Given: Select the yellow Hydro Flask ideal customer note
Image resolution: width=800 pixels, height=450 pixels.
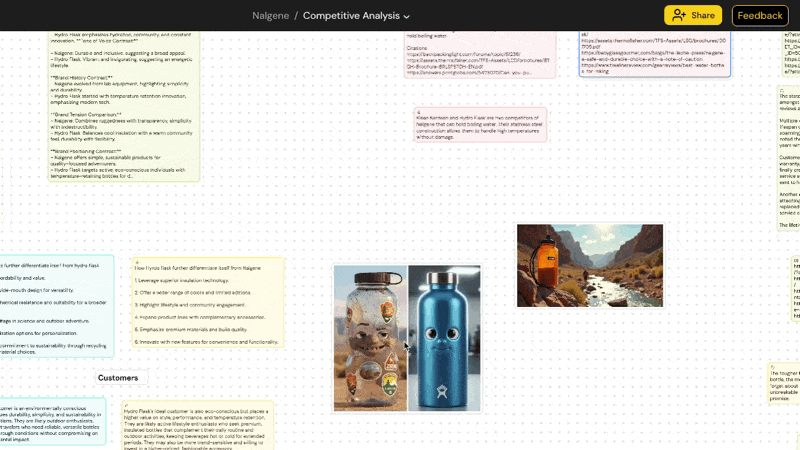Looking at the screenshot, I should tap(198, 426).
